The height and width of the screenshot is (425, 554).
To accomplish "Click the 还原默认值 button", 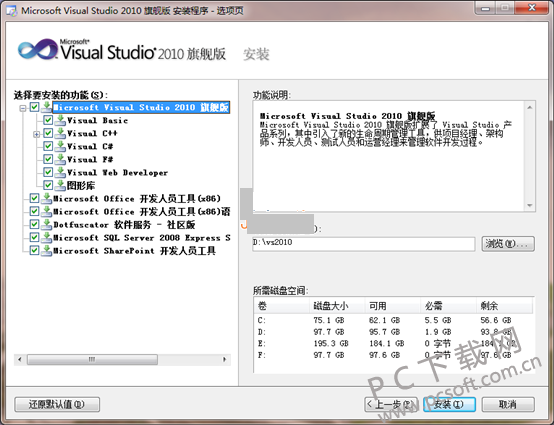I will (57, 405).
